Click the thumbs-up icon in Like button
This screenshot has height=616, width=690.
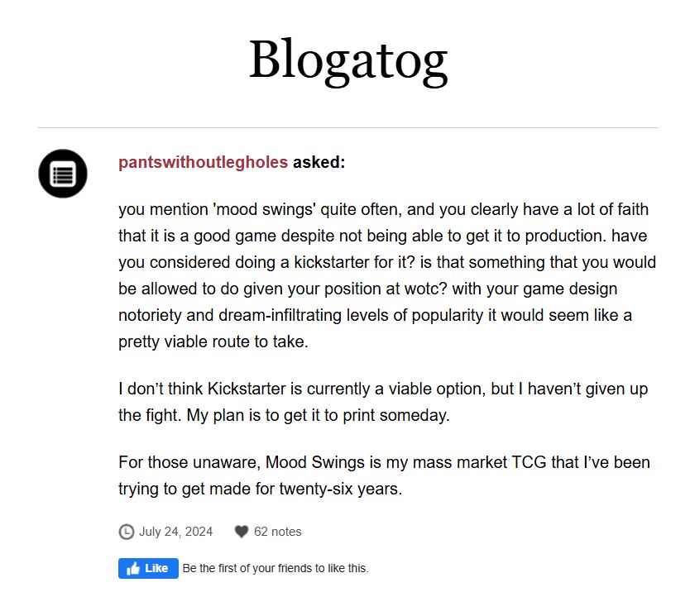[133, 569]
